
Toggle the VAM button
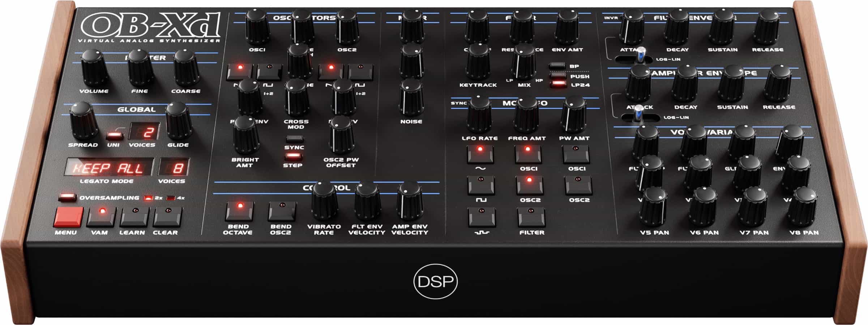[x=102, y=216]
